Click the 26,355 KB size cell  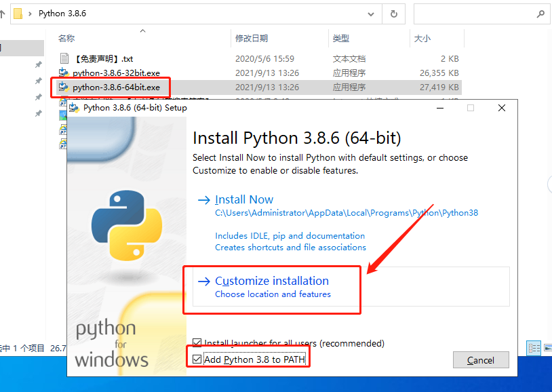(439, 73)
